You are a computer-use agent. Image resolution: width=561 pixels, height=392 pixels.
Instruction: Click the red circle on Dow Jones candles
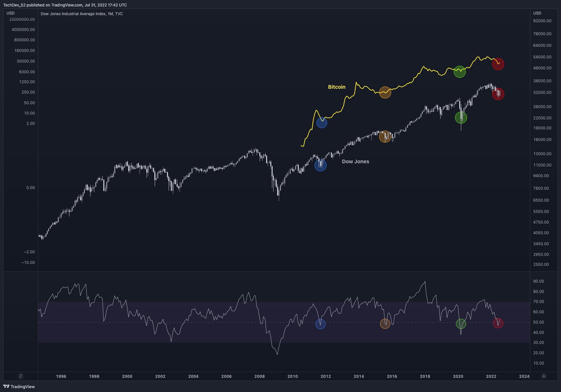[498, 94]
